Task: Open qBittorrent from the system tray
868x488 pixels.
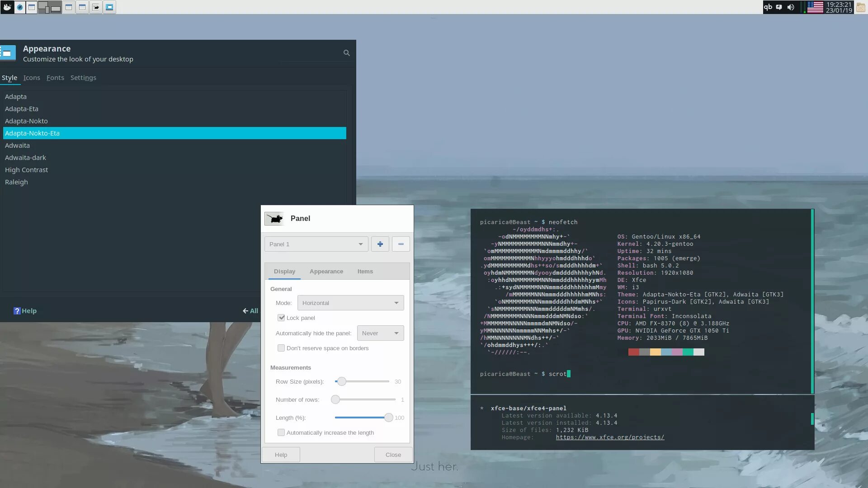Action: click(x=768, y=7)
